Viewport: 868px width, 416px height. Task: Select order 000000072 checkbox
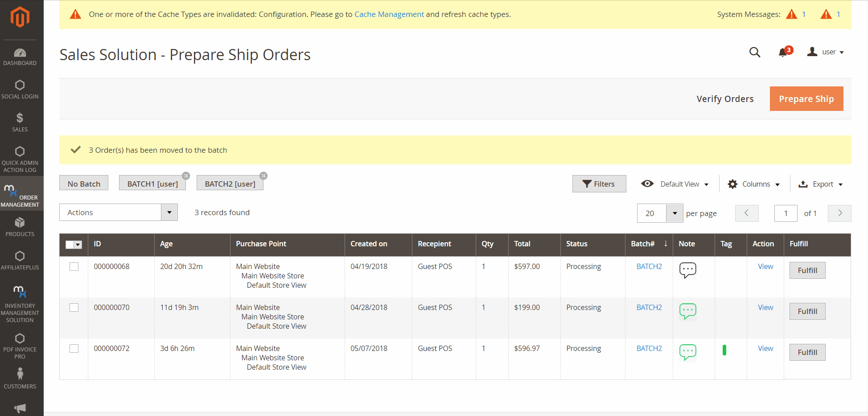click(74, 348)
